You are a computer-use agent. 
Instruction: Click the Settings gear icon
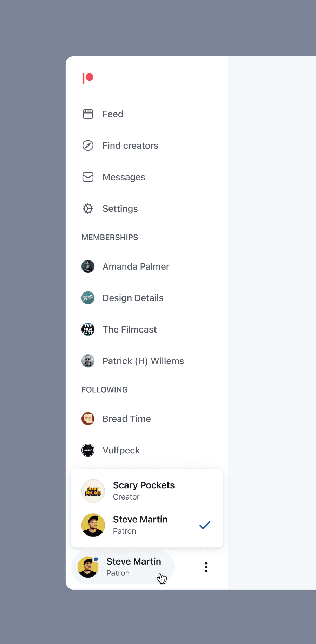[x=88, y=208]
